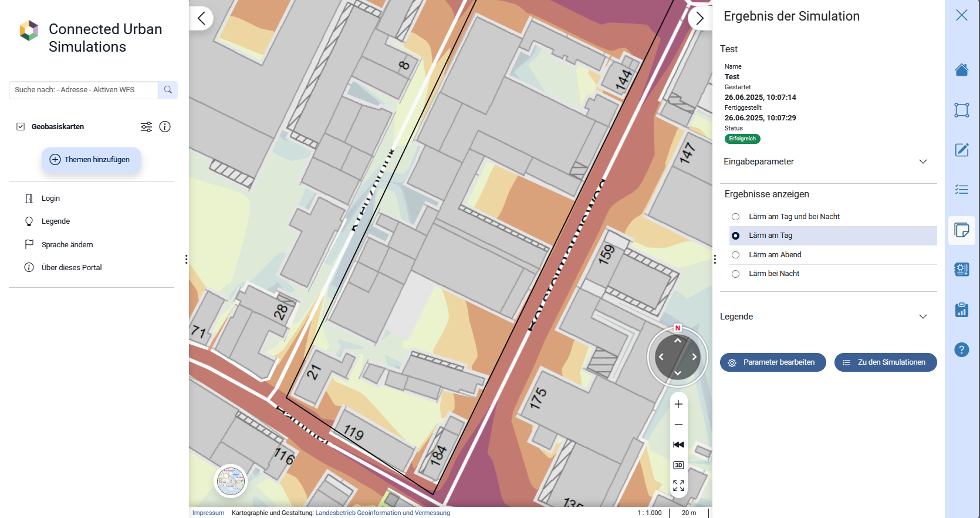Viewport: 980px width, 518px height.
Task: Reset map with the back-to-start icon
Action: tap(678, 445)
